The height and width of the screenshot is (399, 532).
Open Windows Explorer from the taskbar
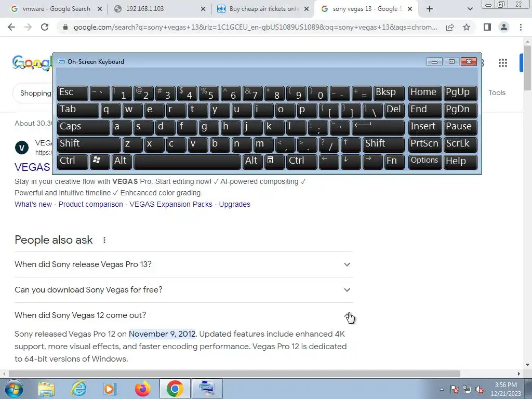(x=46, y=389)
